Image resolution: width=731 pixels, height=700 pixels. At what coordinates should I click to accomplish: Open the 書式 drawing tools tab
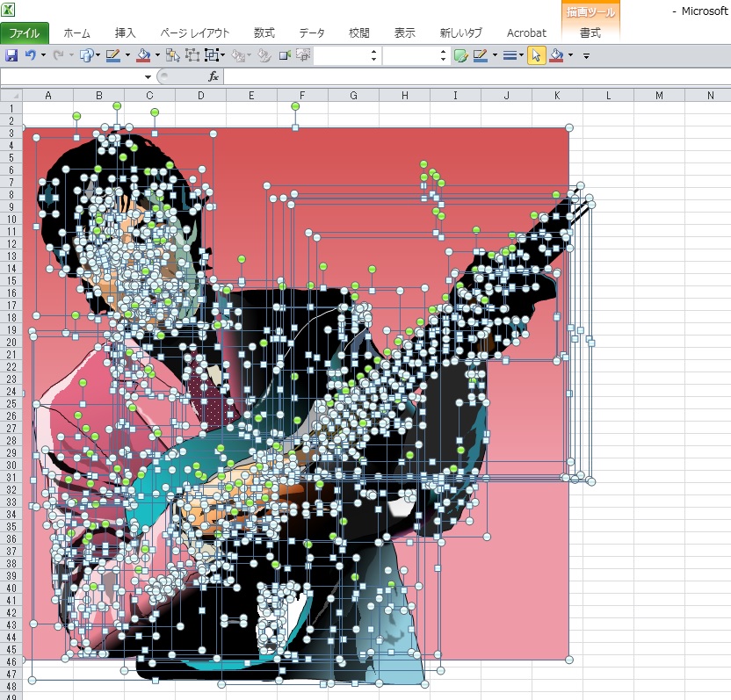pyautogui.click(x=590, y=33)
